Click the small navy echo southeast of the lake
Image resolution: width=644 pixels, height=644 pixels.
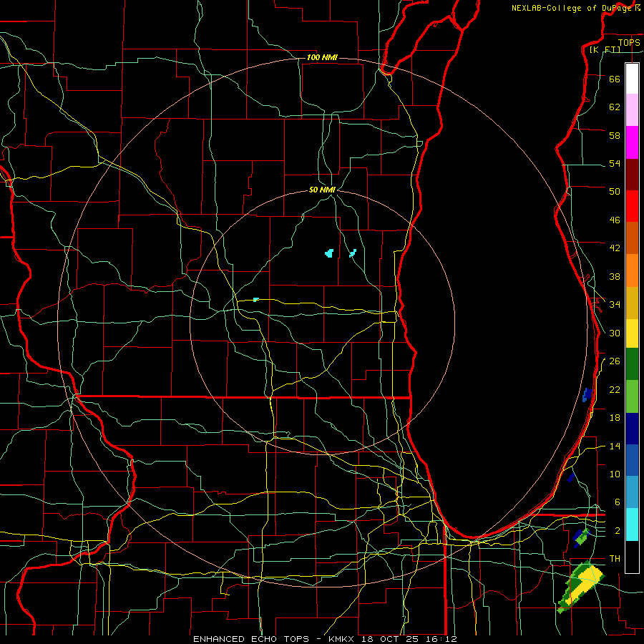point(571,477)
